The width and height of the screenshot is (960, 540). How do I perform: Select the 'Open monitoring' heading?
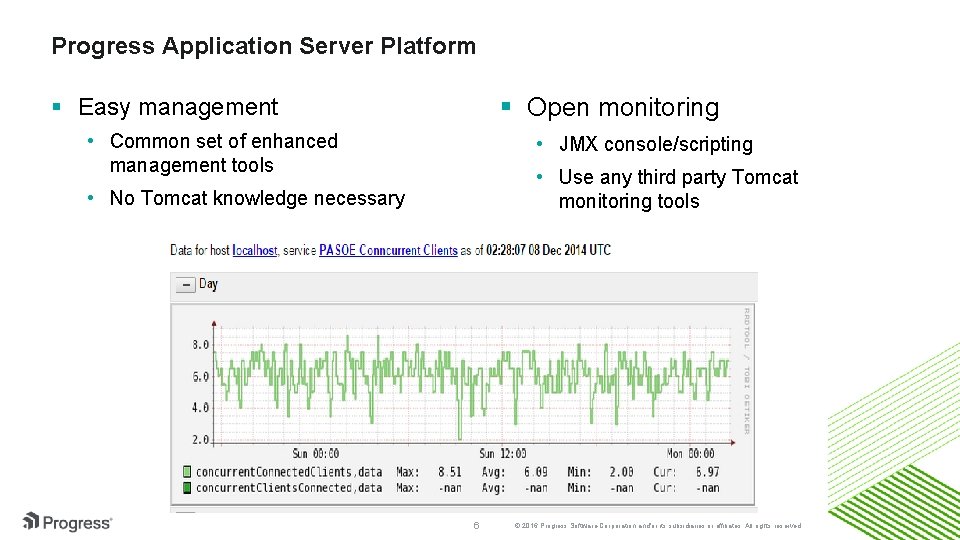point(623,107)
